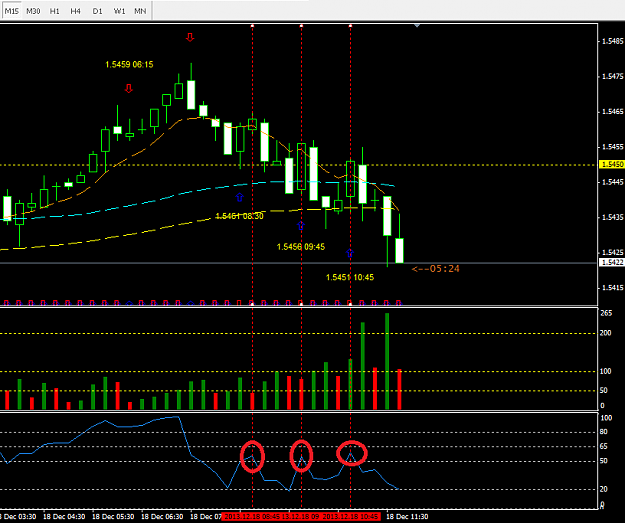Viewport: 625px width, 523px height.
Task: Change to D1 daily timeframe
Action: 97,11
